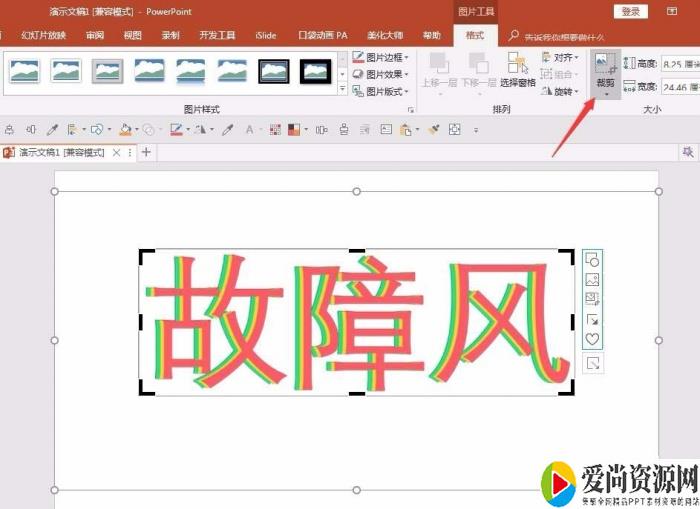Viewport: 700px width, 509px height.
Task: Switch to the 审阅 ribbon tab
Action: click(95, 35)
